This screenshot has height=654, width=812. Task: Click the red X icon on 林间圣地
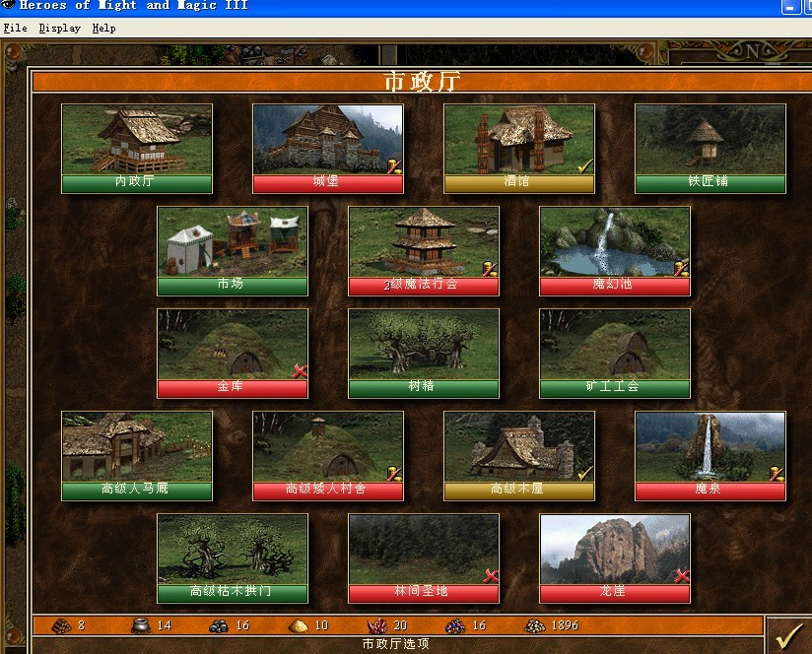click(491, 576)
